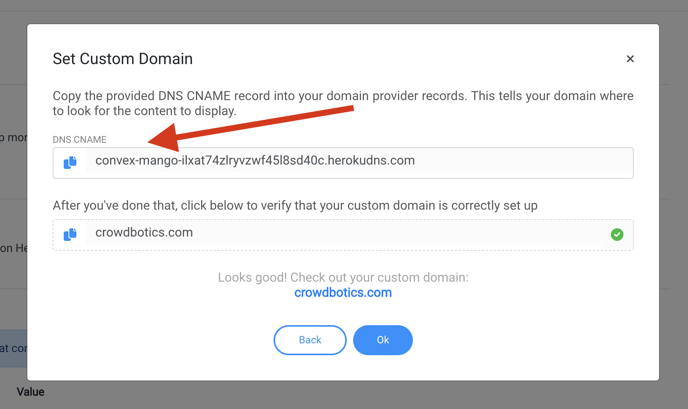Close the Set Custom Domain dialog
This screenshot has height=409, width=688.
pos(630,59)
